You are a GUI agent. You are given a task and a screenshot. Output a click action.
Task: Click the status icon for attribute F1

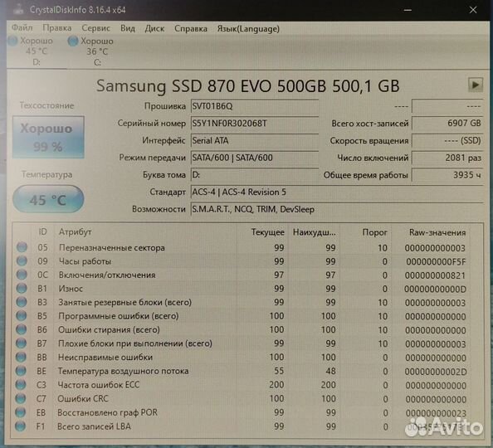(20, 426)
